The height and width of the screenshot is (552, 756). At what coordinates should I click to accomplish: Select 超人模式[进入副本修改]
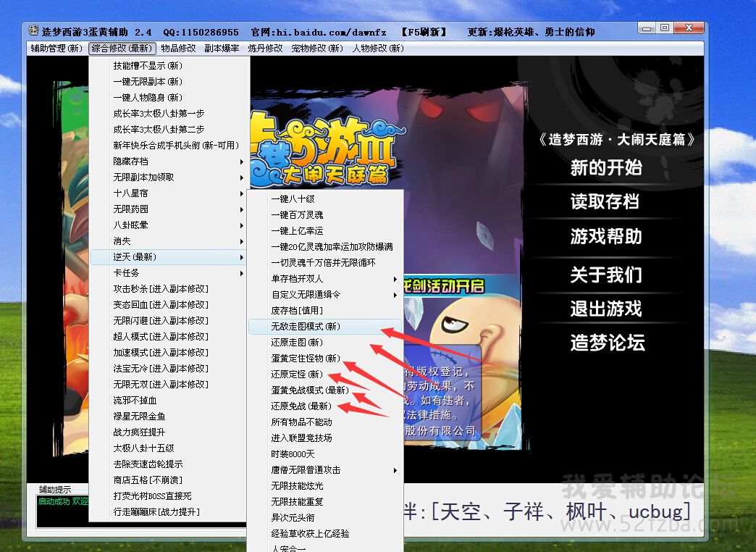tap(168, 336)
